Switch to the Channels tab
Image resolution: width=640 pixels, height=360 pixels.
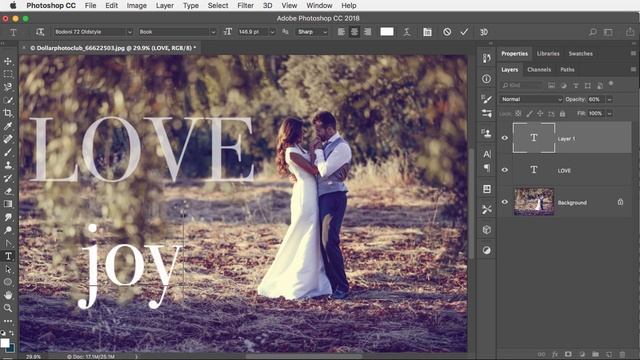click(539, 69)
